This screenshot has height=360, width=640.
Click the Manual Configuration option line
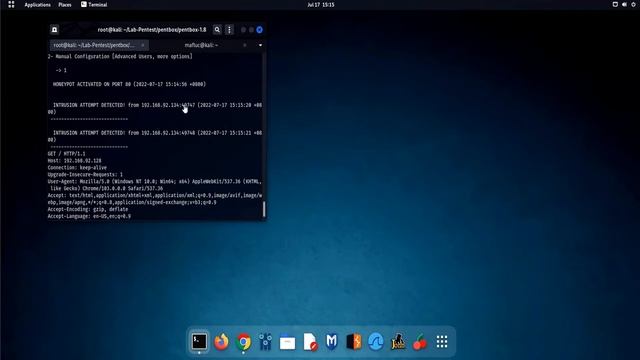tap(120, 56)
